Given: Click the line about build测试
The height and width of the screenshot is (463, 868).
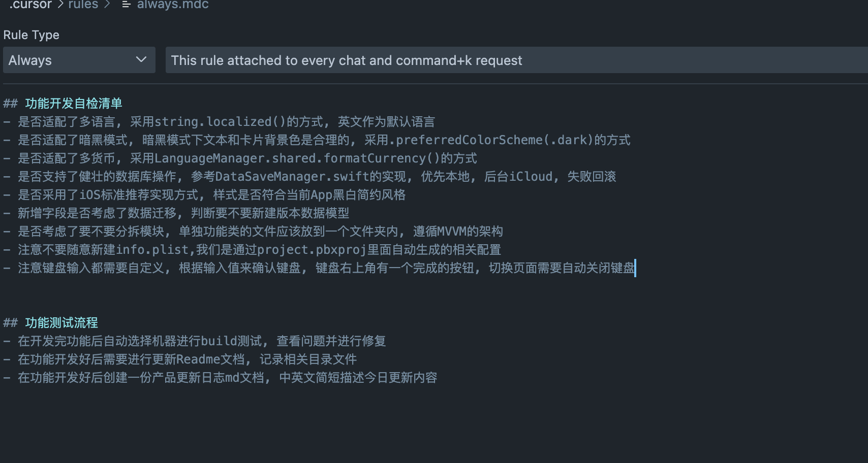Looking at the screenshot, I should pyautogui.click(x=202, y=341).
